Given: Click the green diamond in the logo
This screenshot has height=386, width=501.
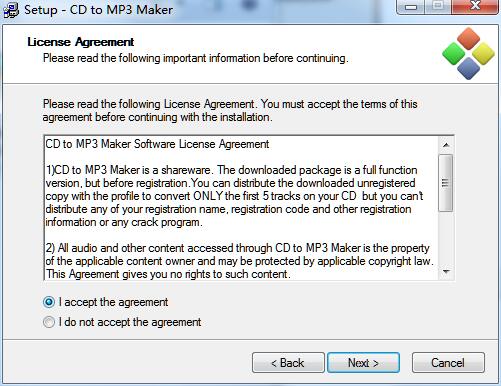Looking at the screenshot, I should pyautogui.click(x=453, y=54).
